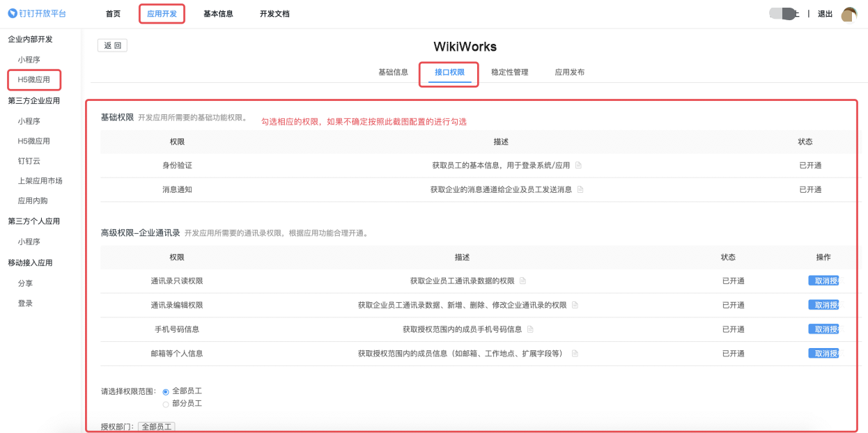Click the 消息通知 permission cell

[177, 189]
